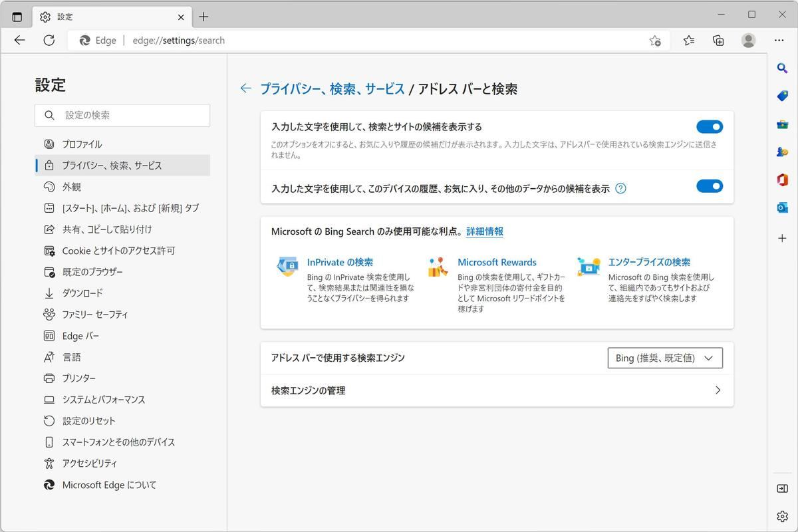Click プライバシー、検索、サービス breadcrumb link
The height and width of the screenshot is (532, 798).
click(x=332, y=88)
